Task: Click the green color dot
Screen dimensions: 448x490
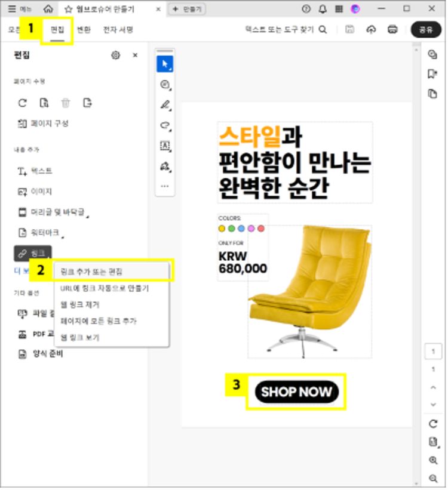Action: pyautogui.click(x=232, y=229)
